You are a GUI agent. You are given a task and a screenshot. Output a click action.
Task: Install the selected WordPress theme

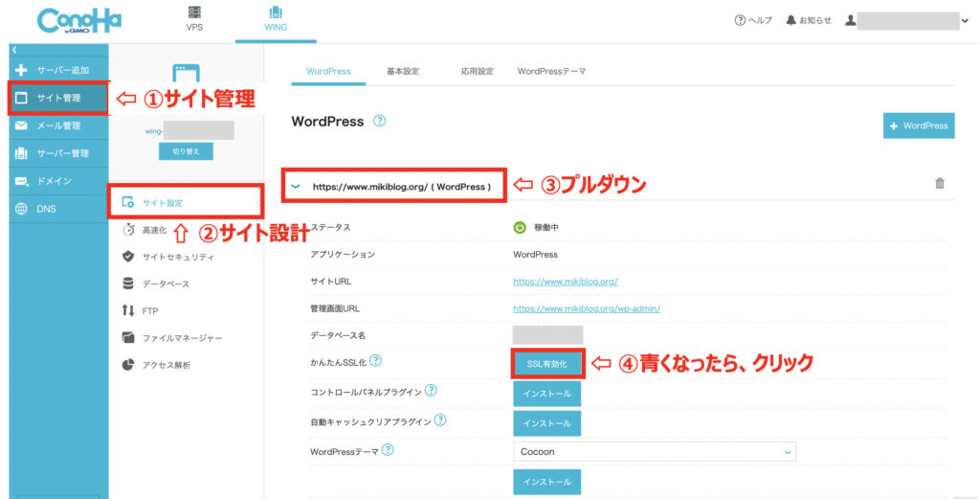pos(546,482)
